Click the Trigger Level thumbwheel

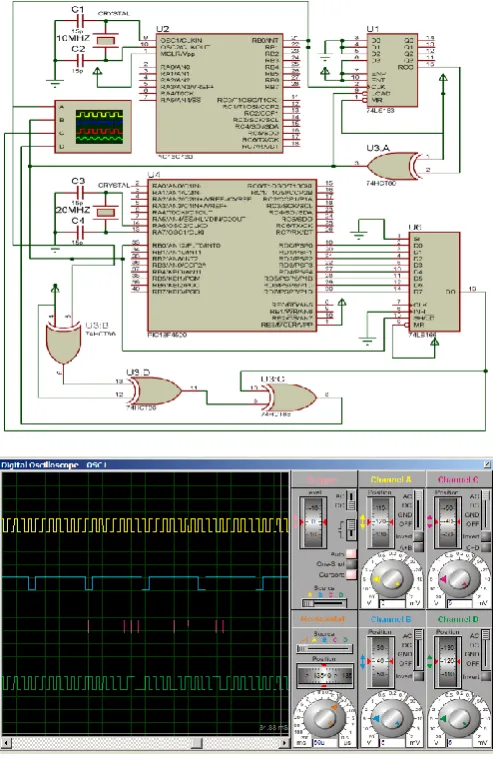[x=313, y=522]
